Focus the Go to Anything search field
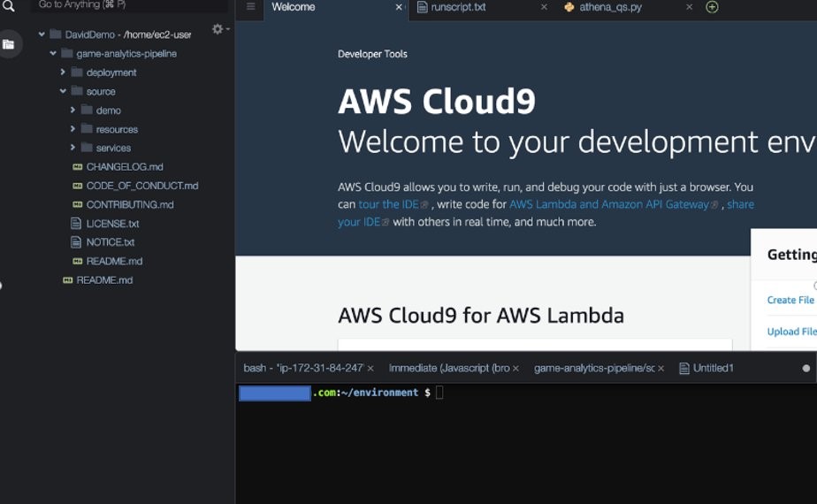This screenshot has height=504, width=817. 129,4
